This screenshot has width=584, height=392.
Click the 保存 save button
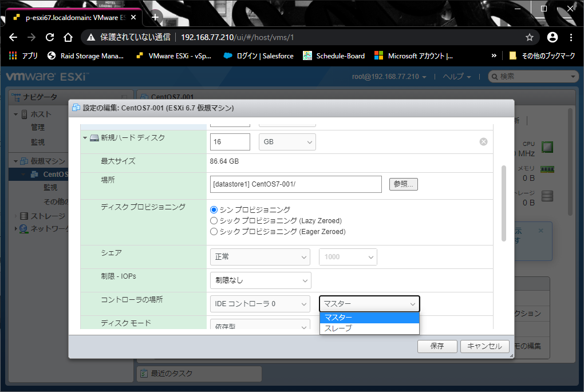437,346
